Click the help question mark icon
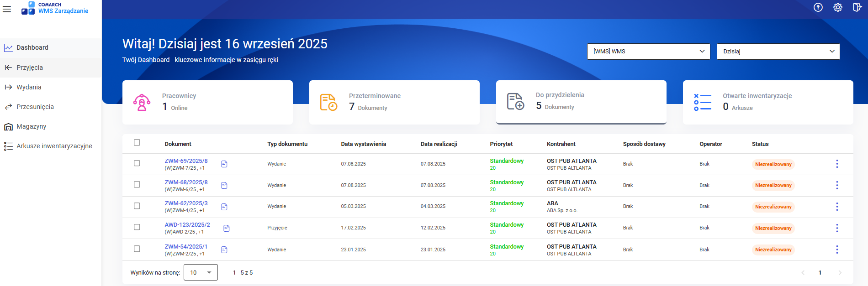Screen dimensions: 868x286 pyautogui.click(x=818, y=7)
